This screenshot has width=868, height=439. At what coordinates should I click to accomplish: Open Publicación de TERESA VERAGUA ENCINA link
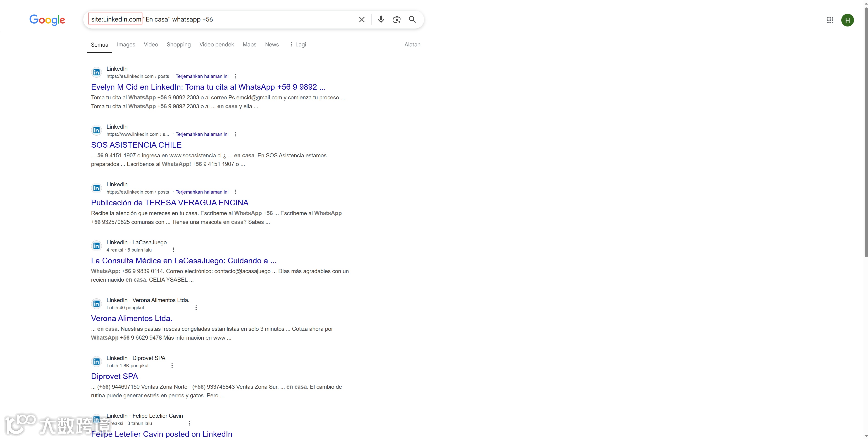tap(169, 203)
